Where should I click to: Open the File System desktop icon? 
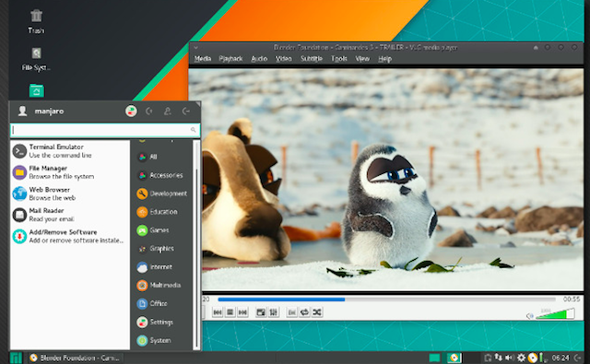coord(36,59)
